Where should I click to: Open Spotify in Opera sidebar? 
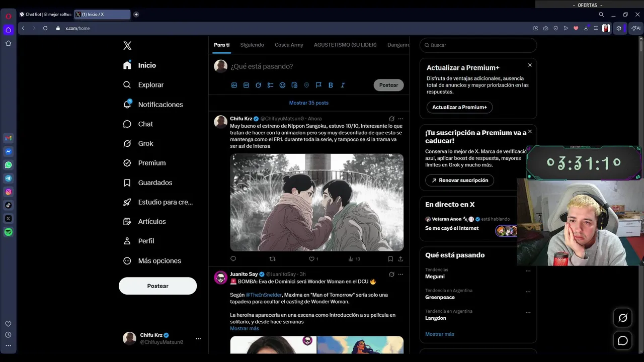tap(9, 232)
